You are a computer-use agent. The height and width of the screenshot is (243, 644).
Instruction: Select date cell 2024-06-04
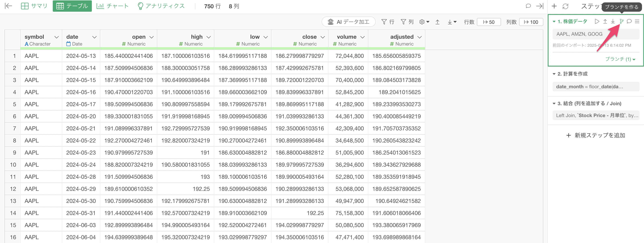click(x=81, y=237)
